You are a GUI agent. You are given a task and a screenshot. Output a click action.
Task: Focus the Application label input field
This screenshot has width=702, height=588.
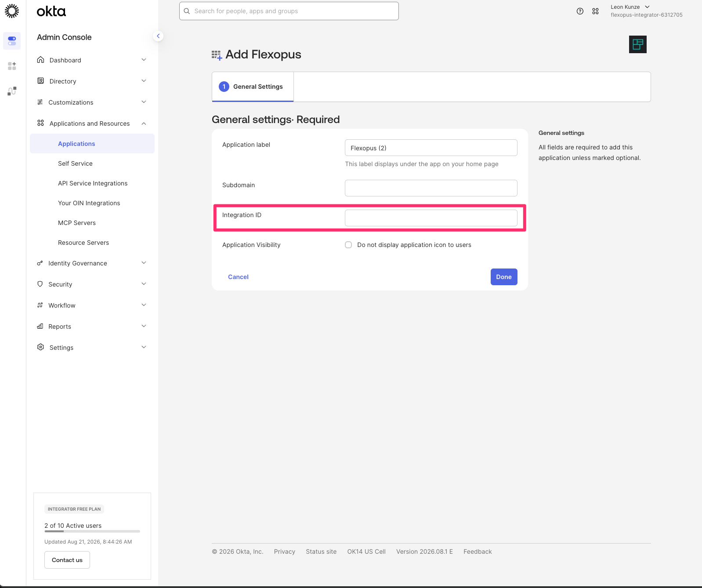431,148
